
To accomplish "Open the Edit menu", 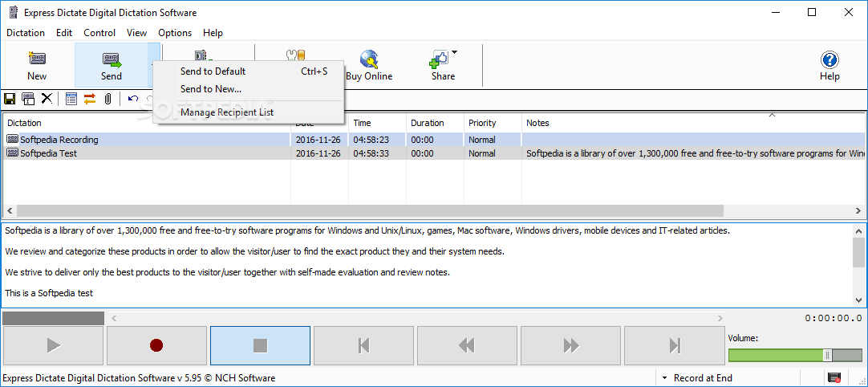I will click(x=64, y=33).
